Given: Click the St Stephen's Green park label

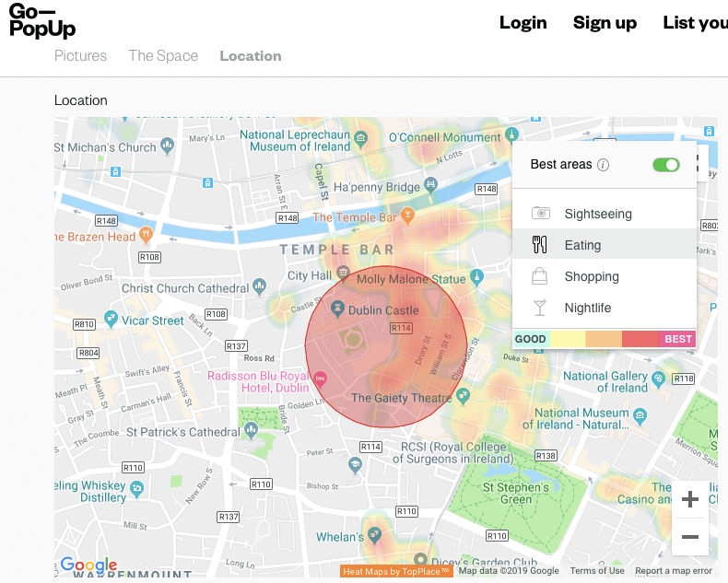Looking at the screenshot, I should pyautogui.click(x=516, y=494).
